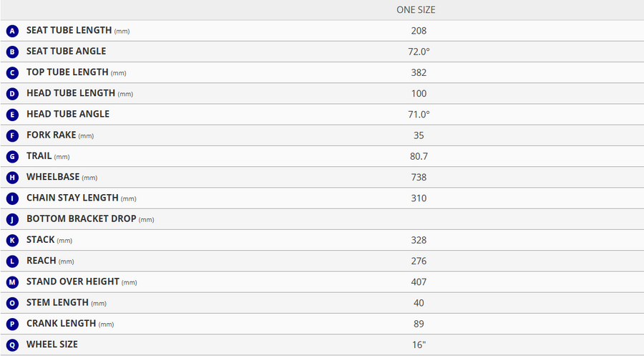This screenshot has width=644, height=356.
Task: Select the P badge for Crank Length
Action: (x=12, y=324)
